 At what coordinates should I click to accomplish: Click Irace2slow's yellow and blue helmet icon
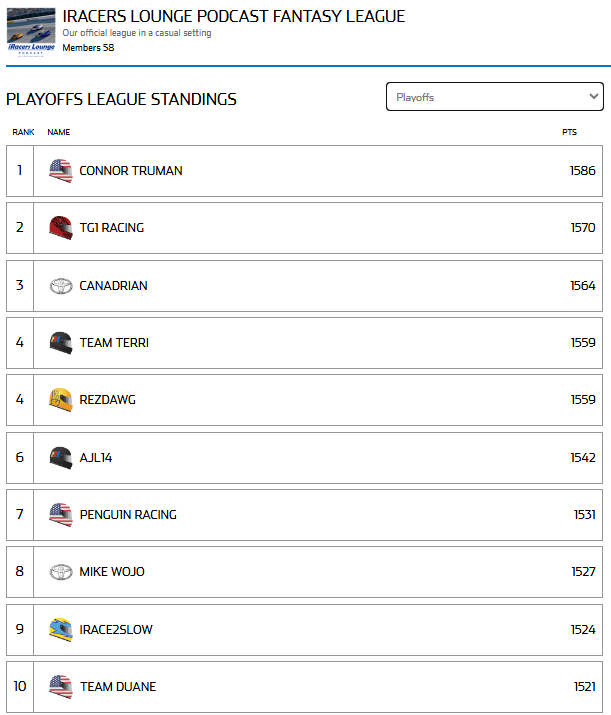click(x=61, y=630)
